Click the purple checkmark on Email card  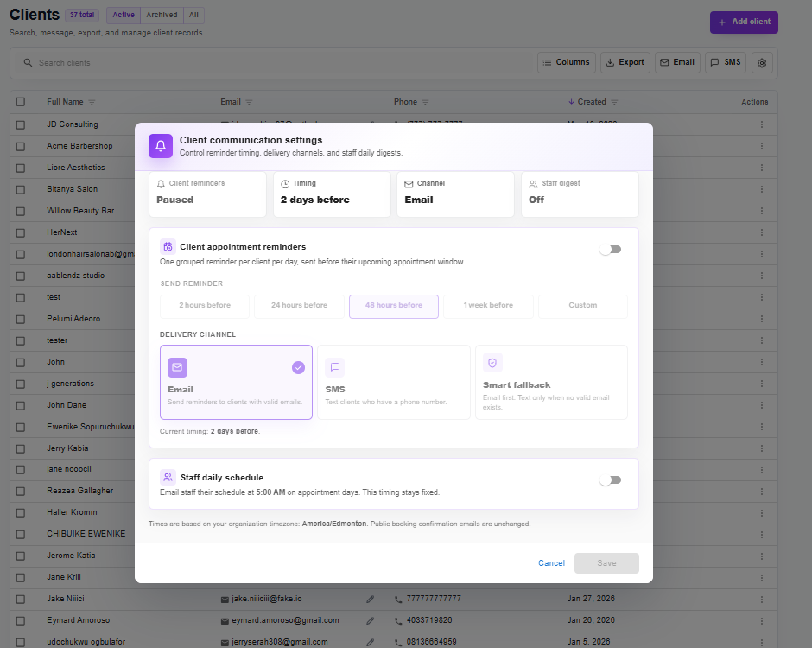[298, 367]
